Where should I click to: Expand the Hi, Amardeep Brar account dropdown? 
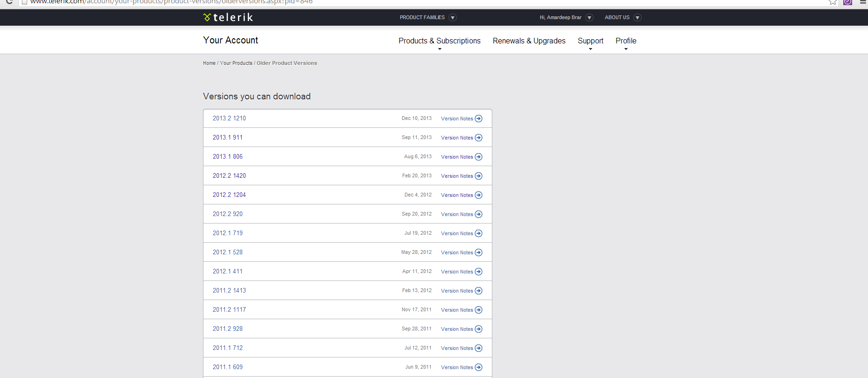pyautogui.click(x=589, y=18)
